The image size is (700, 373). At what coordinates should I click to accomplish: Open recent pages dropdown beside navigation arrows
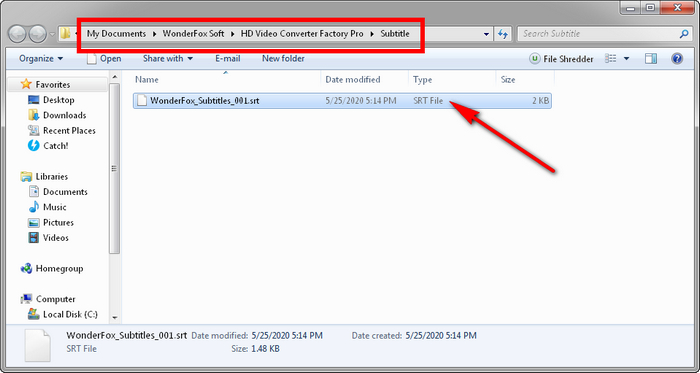52,34
